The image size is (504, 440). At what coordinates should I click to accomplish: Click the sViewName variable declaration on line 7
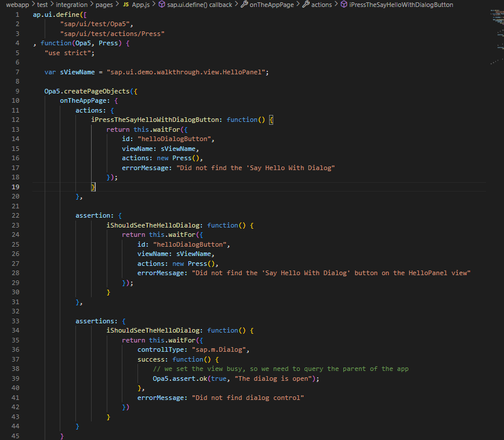tap(77, 72)
